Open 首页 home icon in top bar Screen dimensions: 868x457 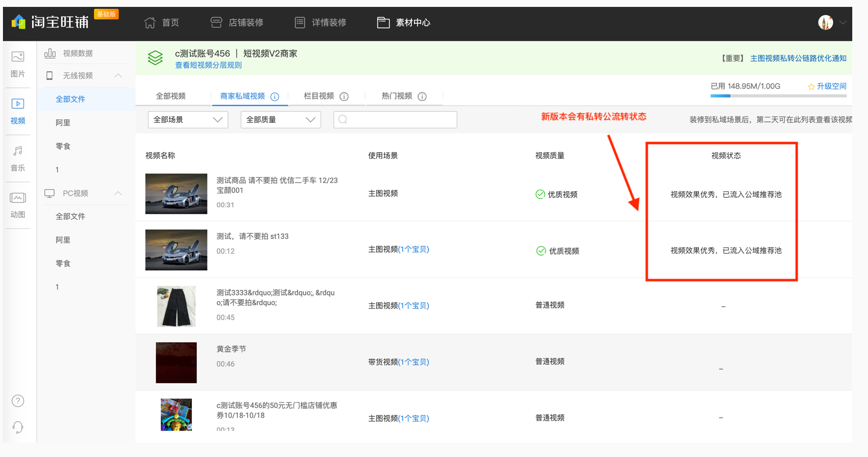(x=150, y=23)
